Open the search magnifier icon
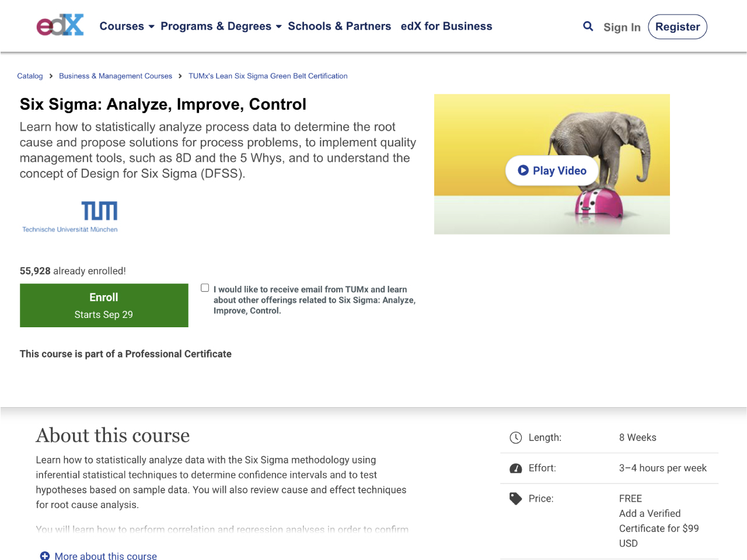 [588, 26]
